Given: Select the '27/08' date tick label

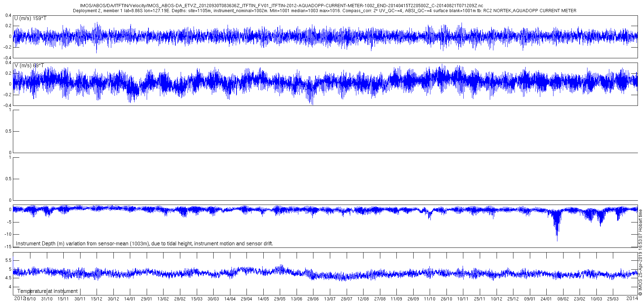Looking at the screenshot, I should 380,299.
